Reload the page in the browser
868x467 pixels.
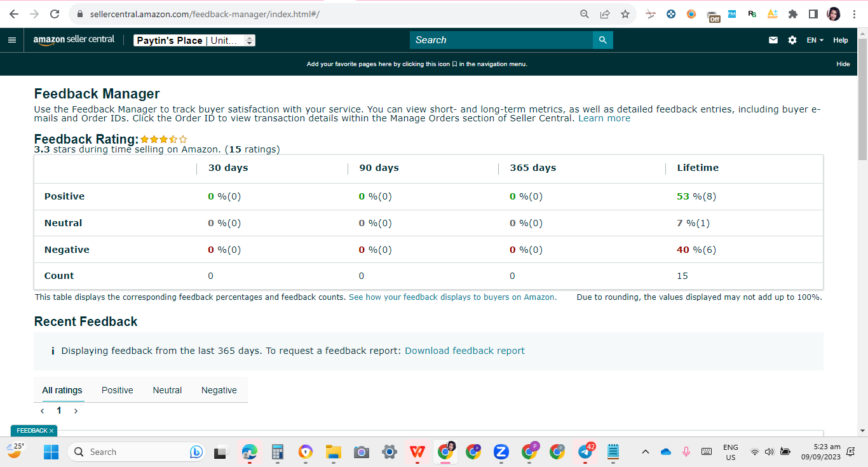coord(55,14)
